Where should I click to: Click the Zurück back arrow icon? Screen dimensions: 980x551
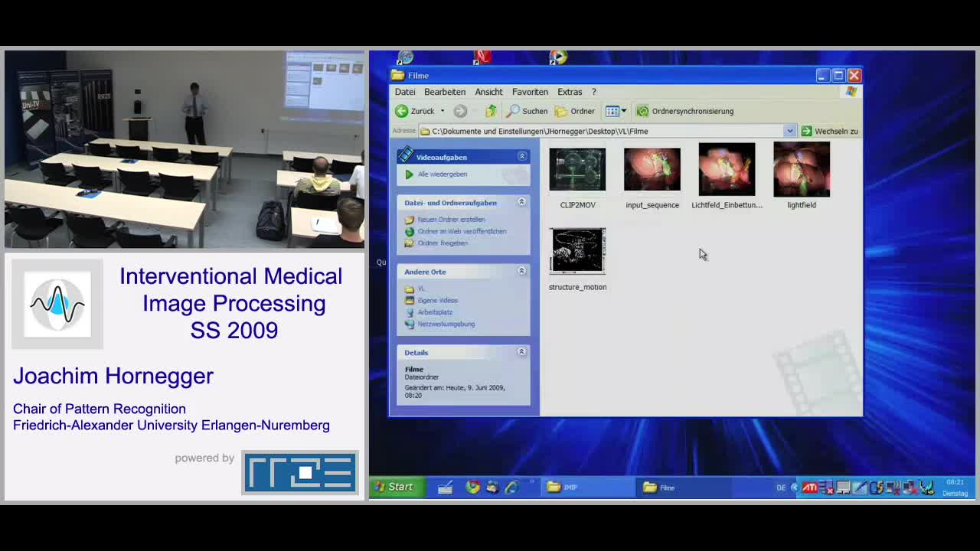pyautogui.click(x=402, y=111)
